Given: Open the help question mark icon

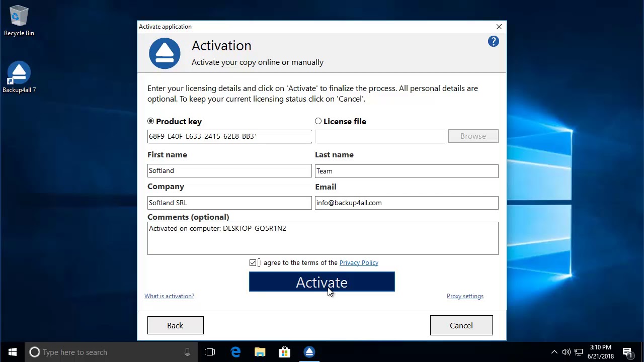Looking at the screenshot, I should (493, 42).
